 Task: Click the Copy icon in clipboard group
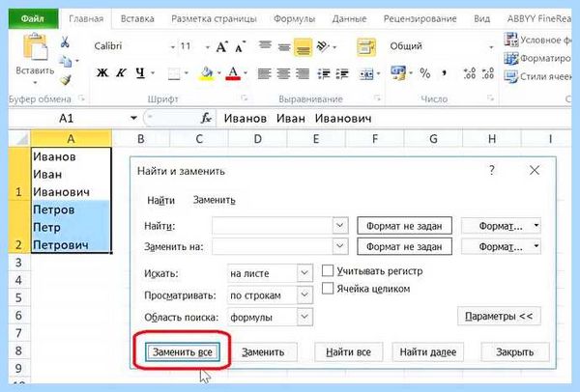tap(66, 61)
